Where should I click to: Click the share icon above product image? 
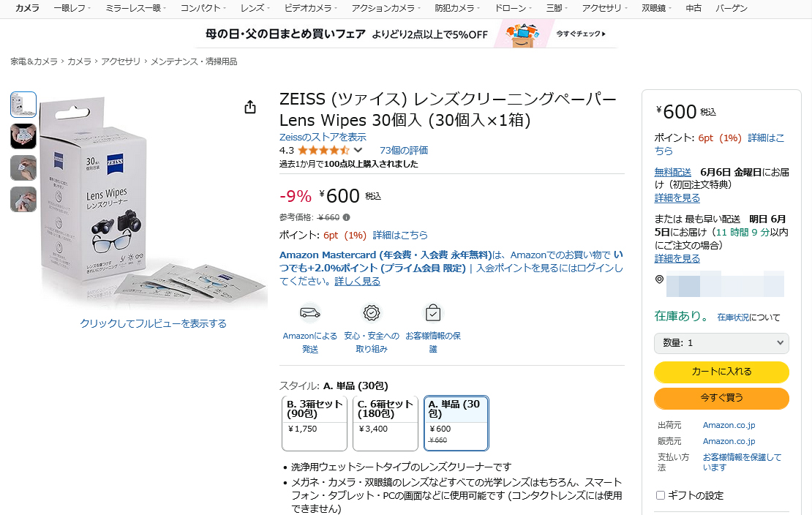(250, 108)
